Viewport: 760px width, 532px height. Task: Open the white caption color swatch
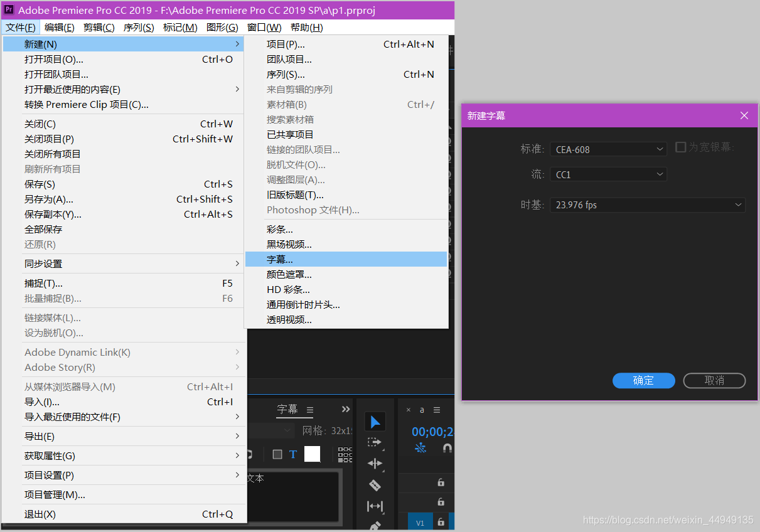tap(312, 454)
